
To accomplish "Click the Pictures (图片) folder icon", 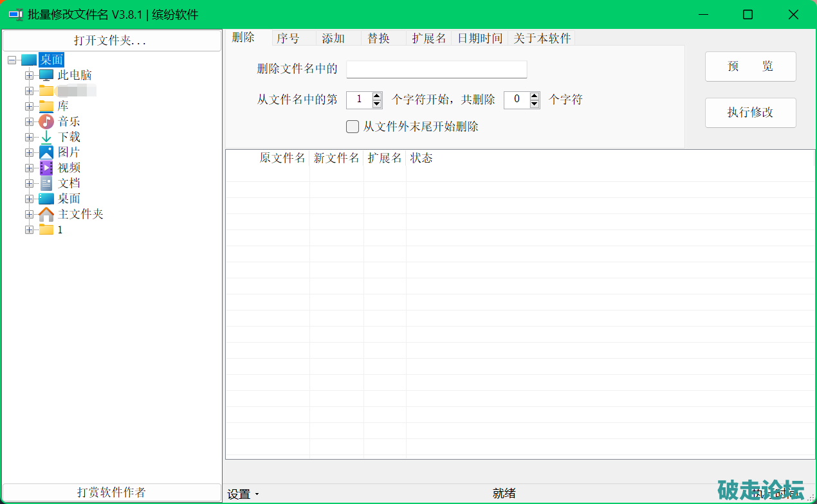I will click(x=46, y=152).
